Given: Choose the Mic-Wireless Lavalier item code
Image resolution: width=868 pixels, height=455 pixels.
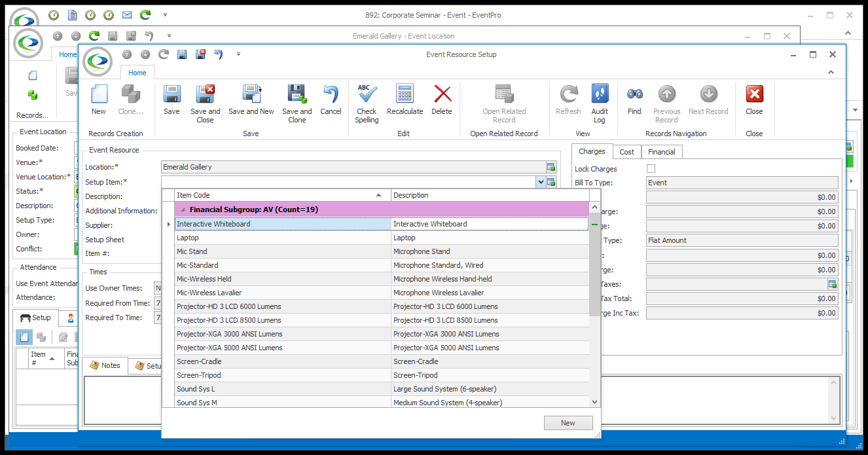Looking at the screenshot, I should pyautogui.click(x=283, y=293).
